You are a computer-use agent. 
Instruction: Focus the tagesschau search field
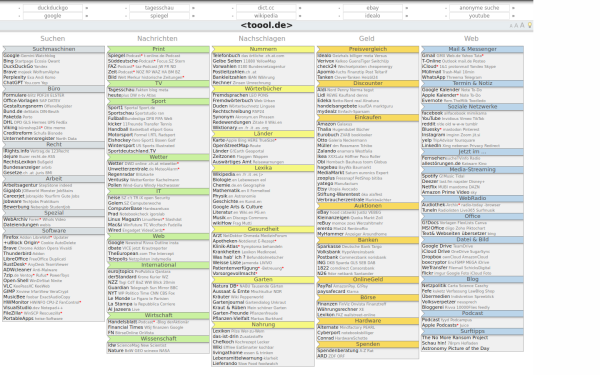tap(159, 8)
